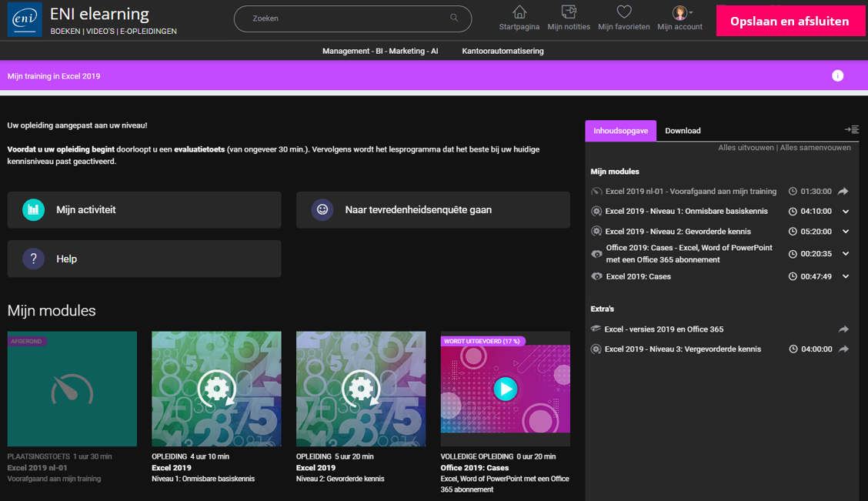
Task: Go to Naar tevredenheidsenquête gaan button
Action: pyautogui.click(x=433, y=210)
